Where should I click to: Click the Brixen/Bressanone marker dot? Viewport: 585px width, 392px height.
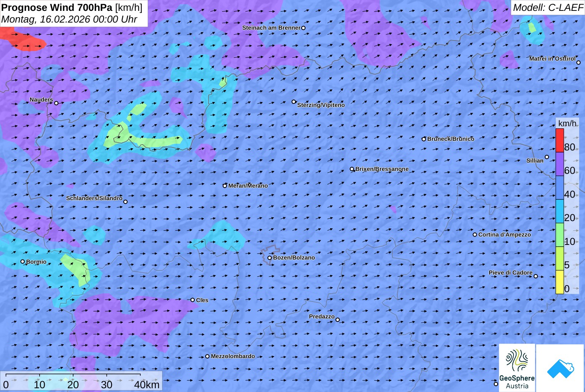pyautogui.click(x=352, y=169)
